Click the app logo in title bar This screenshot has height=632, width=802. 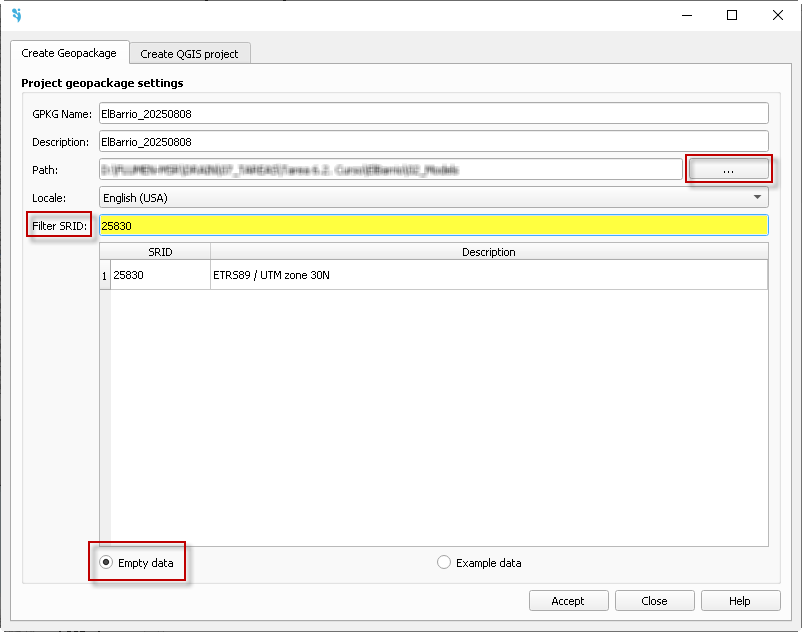(16, 15)
